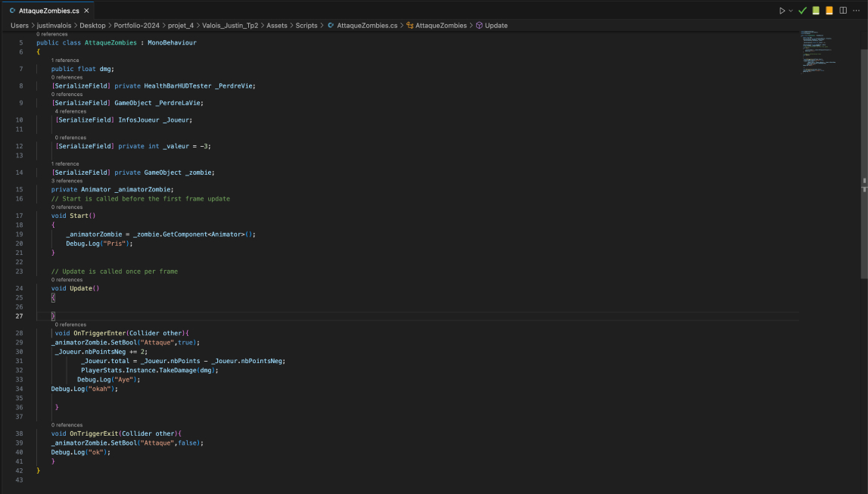Click the orange book icon
The width and height of the screenshot is (868, 494).
(829, 11)
